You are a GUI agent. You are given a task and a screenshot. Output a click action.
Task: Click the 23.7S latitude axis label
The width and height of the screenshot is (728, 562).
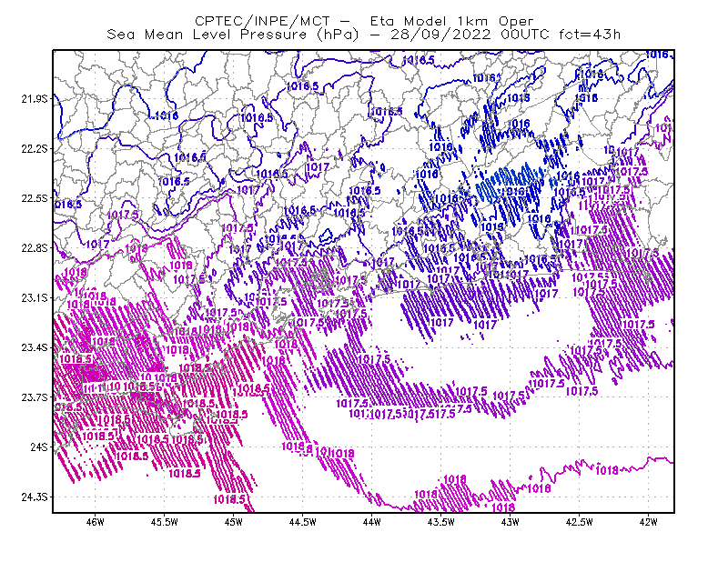(35, 397)
